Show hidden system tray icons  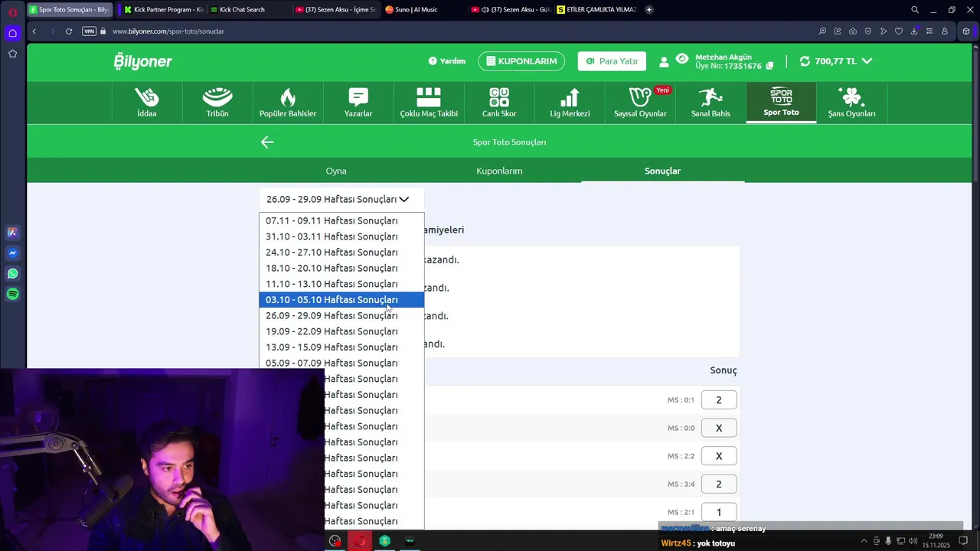click(864, 541)
